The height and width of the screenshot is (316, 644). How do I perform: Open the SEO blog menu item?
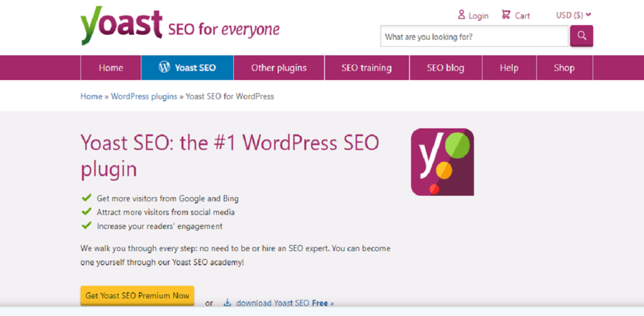point(446,68)
